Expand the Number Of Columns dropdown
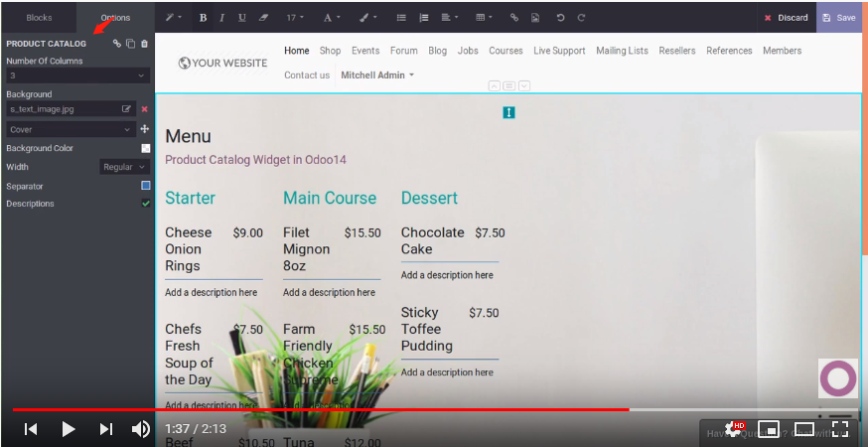The height and width of the screenshot is (447, 868). pyautogui.click(x=77, y=75)
